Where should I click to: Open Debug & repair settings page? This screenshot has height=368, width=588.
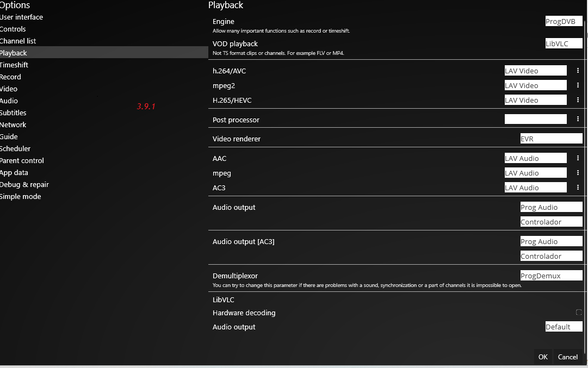pyautogui.click(x=24, y=184)
